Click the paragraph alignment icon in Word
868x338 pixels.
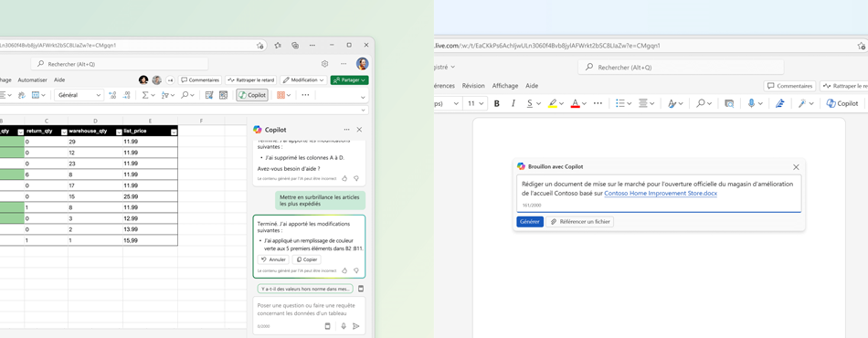pyautogui.click(x=643, y=103)
